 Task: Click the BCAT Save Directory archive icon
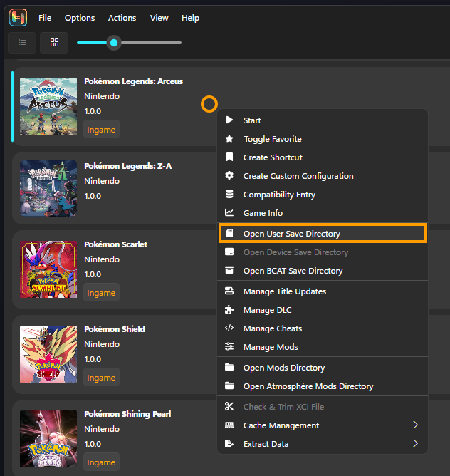coord(229,270)
